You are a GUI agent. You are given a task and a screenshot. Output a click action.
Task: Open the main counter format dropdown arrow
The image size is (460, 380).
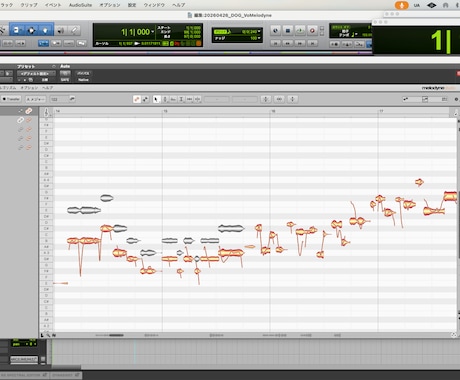click(153, 32)
